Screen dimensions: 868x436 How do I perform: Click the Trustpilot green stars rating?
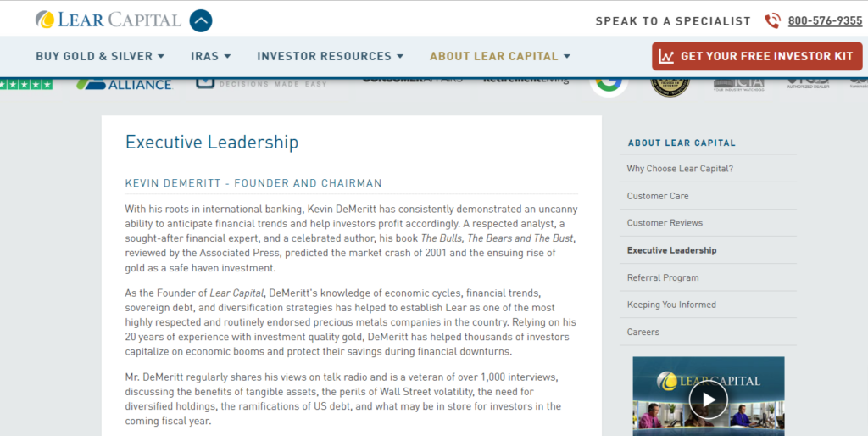pos(26,84)
